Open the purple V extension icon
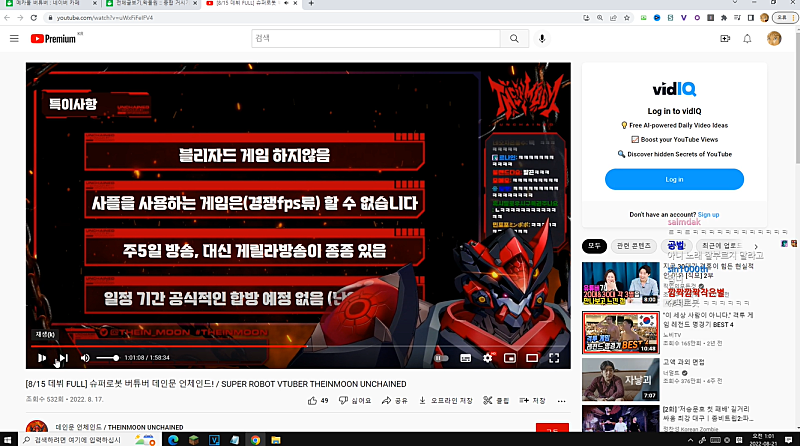 (684, 17)
